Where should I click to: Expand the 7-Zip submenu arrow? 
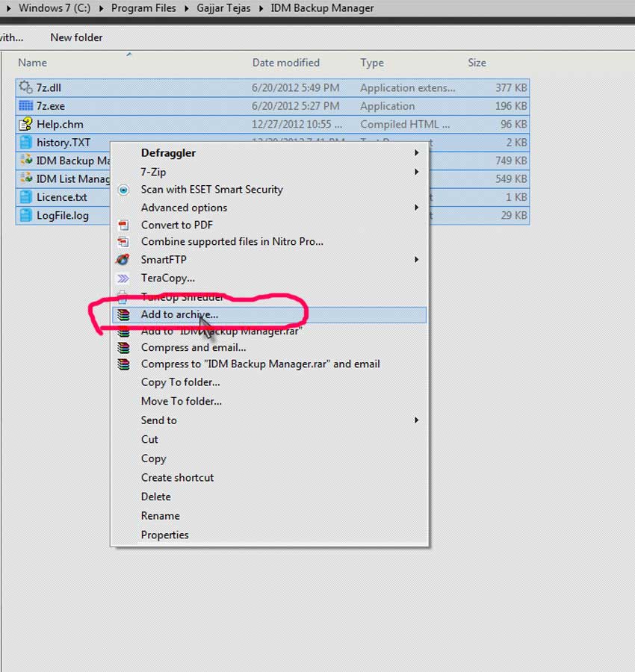point(416,172)
